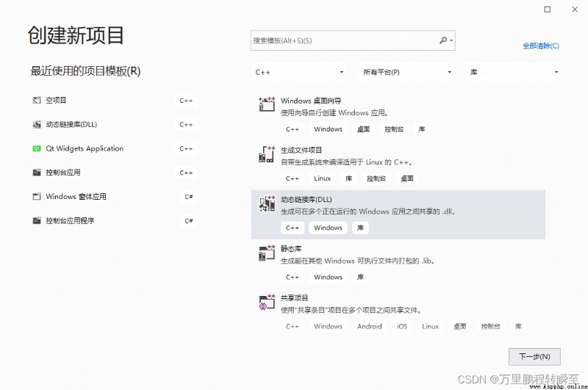Image resolution: width=588 pixels, height=390 pixels.
Task: Click the 控制台应用 icon in recent templates
Action: [x=37, y=173]
